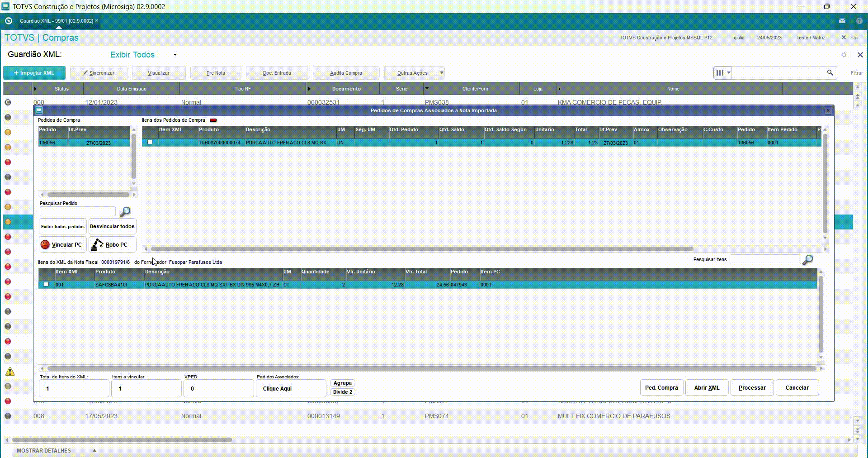Viewport: 868px width, 458px height.
Task: Tick the checkbox for product TUB087000000074
Action: pyautogui.click(x=150, y=142)
